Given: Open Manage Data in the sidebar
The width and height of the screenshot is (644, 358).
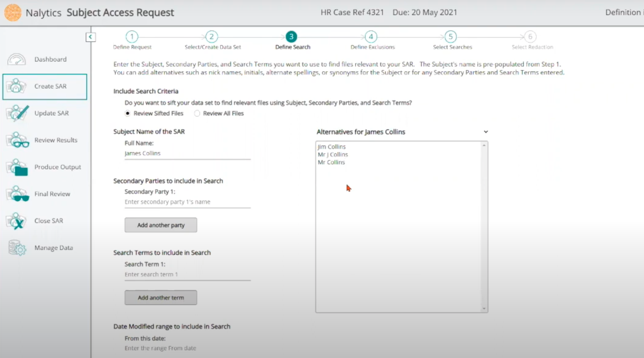Looking at the screenshot, I should point(45,248).
